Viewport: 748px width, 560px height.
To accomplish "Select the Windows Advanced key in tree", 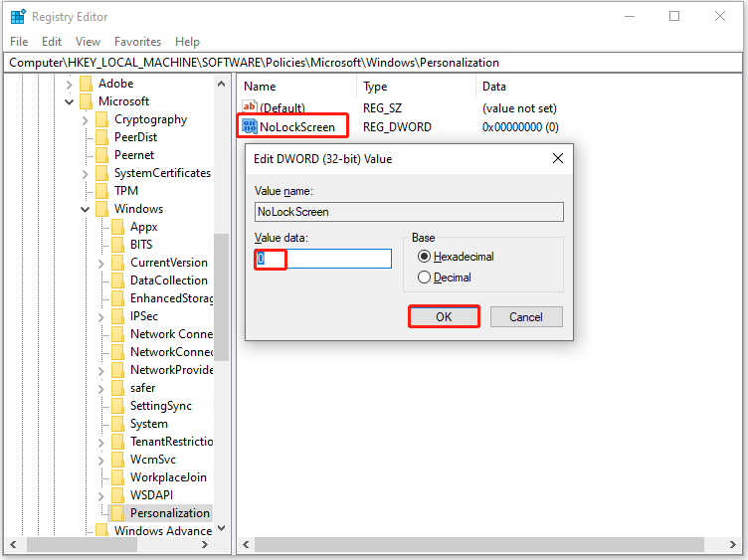I will [x=163, y=530].
